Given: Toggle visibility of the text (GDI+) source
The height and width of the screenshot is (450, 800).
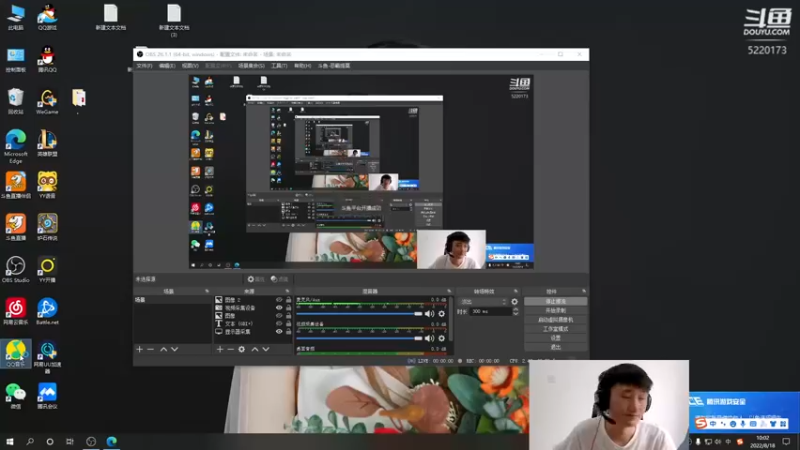Looking at the screenshot, I should (x=279, y=323).
